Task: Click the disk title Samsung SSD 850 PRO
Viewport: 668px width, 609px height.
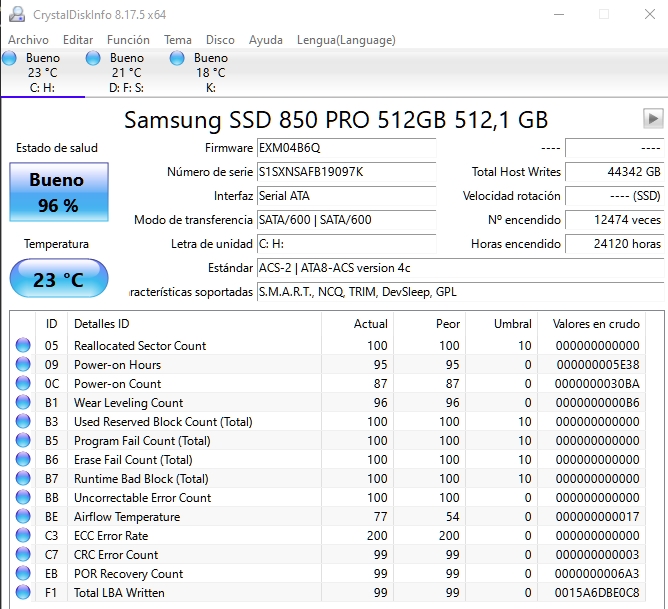Action: tap(336, 119)
